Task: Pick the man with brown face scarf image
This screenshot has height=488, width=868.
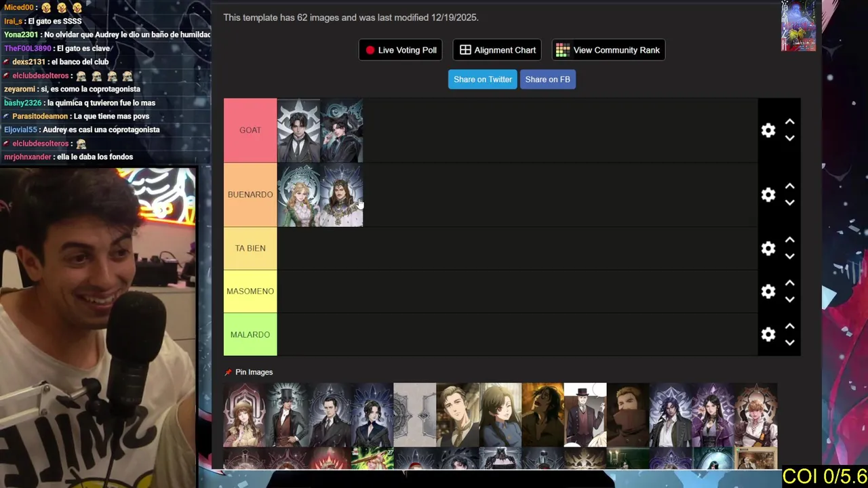Action: point(628,415)
